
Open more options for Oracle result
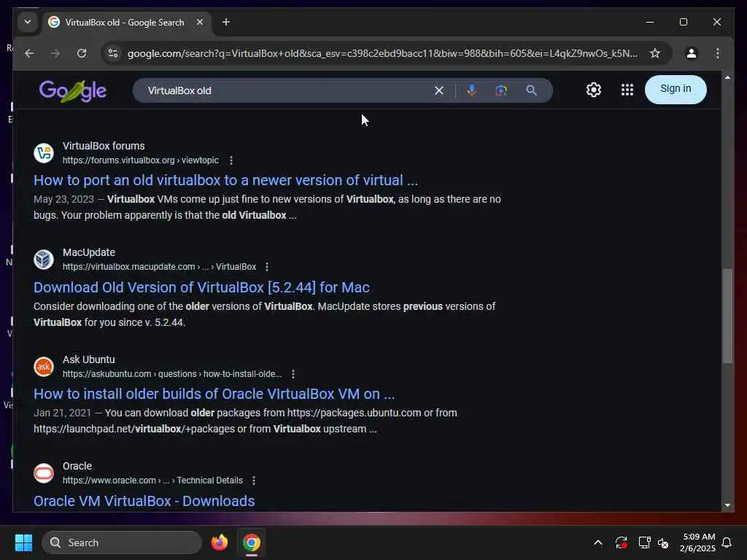coord(254,481)
